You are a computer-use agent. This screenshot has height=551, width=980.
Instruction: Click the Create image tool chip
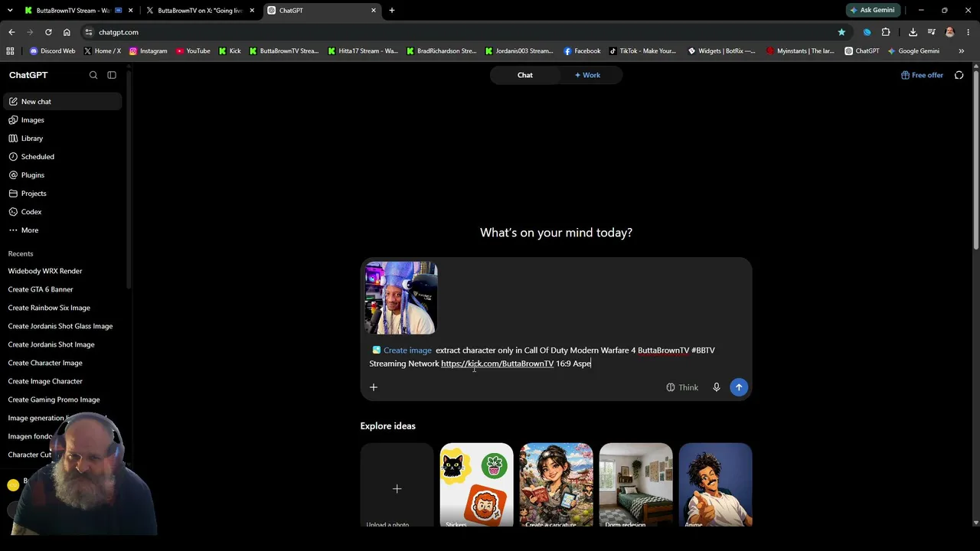[x=402, y=350]
